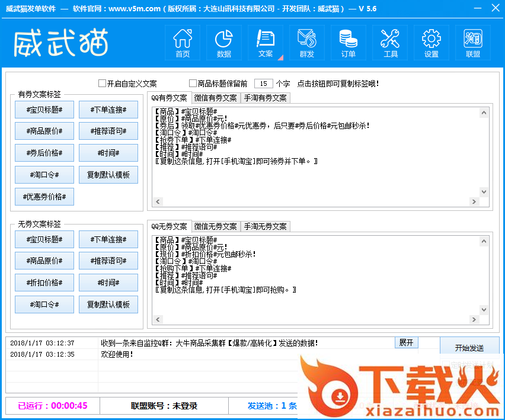505x420 pixels.
Task: Open the 订单 orders database icon
Action: click(x=349, y=43)
